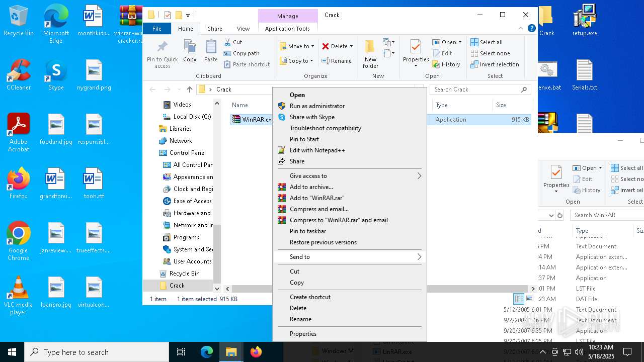Click Select all in the Crack window ribbon
The height and width of the screenshot is (362, 644).
point(487,42)
